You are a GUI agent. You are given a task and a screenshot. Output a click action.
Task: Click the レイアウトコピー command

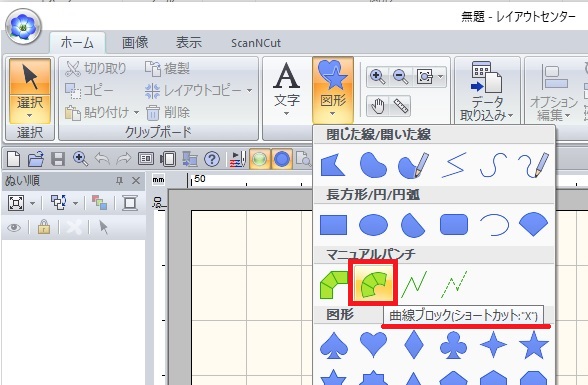[194, 90]
